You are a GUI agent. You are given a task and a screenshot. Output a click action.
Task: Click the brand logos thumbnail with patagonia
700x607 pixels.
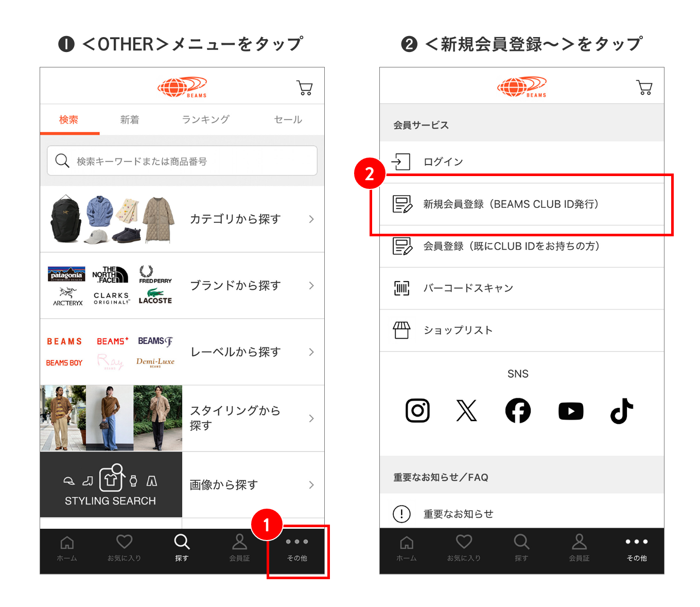111,286
